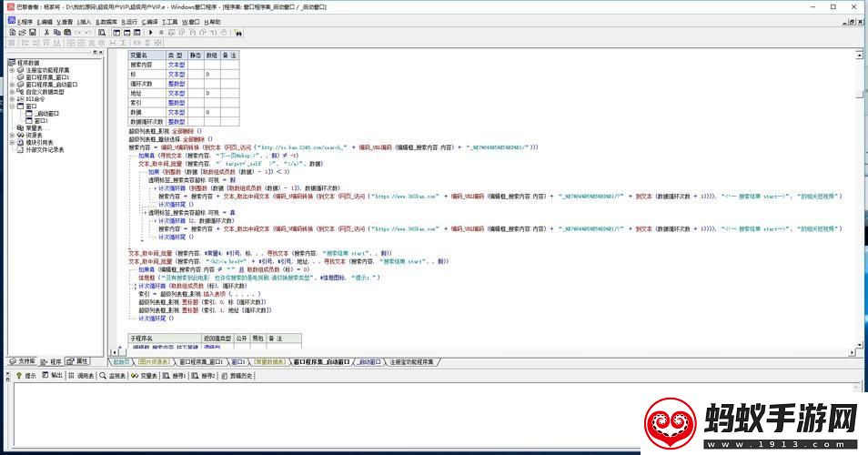
Task: Open the 输出 output tab
Action: pyautogui.click(x=53, y=375)
